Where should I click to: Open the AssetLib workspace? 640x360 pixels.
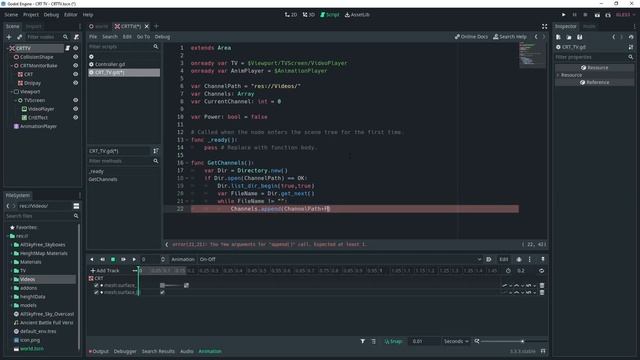pos(357,15)
